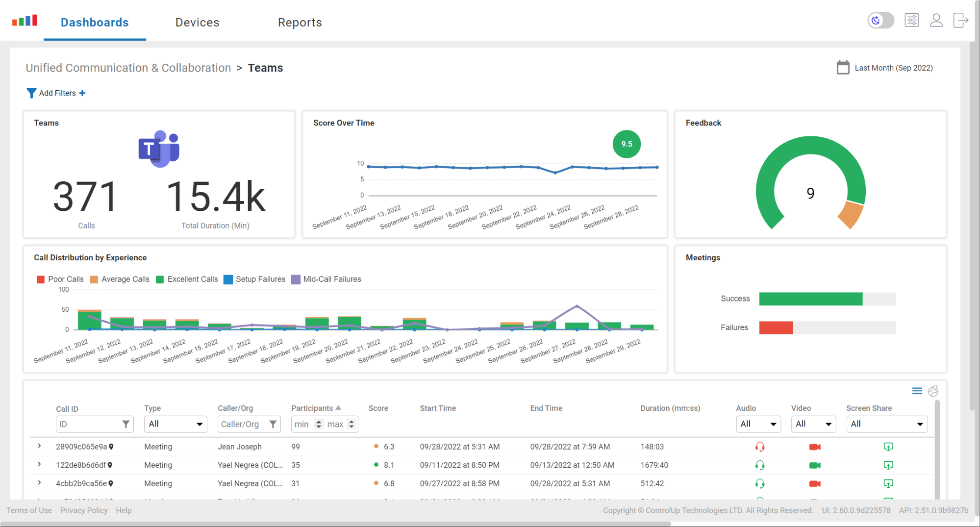Open the Screen Share filter dropdown
The image size is (980, 527).
coord(887,424)
